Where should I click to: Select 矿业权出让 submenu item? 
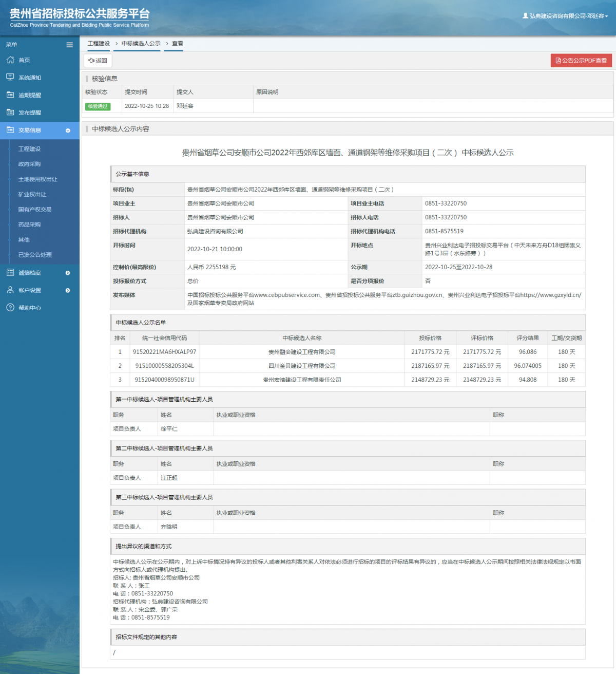coord(32,194)
